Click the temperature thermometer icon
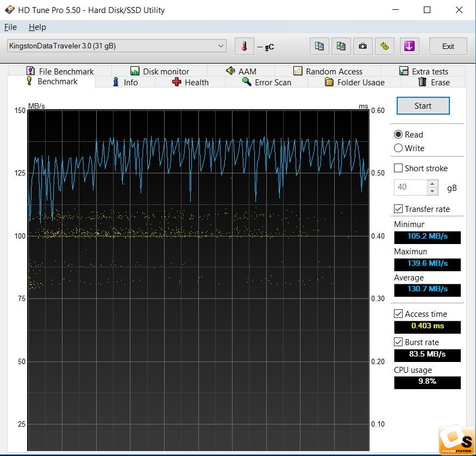Screen dimensions: 476x456 pos(245,46)
